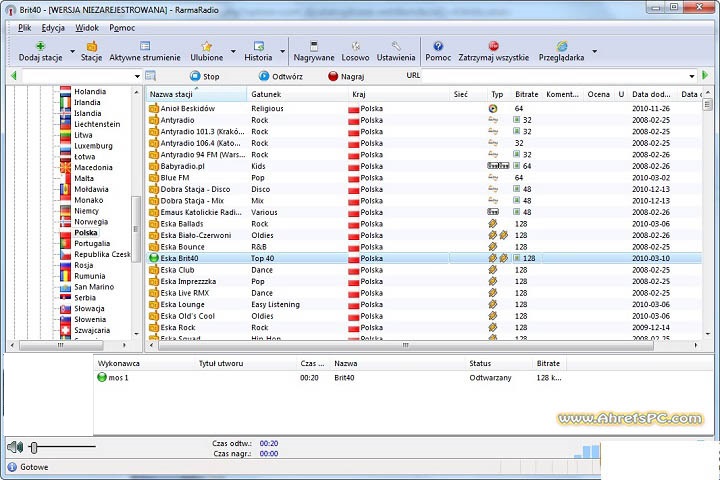Sort by Ocena column header
The height and width of the screenshot is (480, 720).
coord(598,94)
